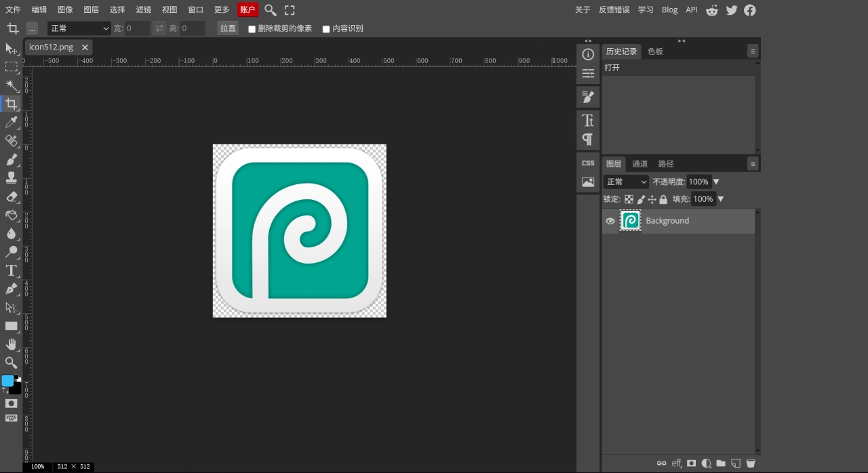Select the Magic Wand tool
Viewport: 868px width, 473px height.
[x=11, y=85]
